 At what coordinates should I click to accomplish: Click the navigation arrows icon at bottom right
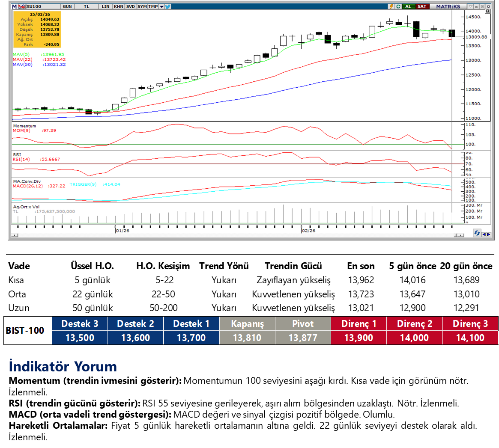point(486,234)
